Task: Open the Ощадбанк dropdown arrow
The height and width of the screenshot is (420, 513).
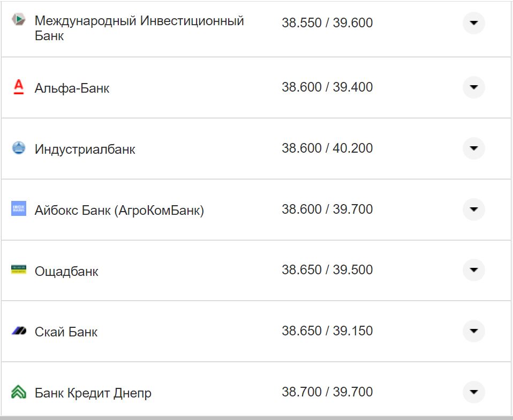Action: point(473,270)
